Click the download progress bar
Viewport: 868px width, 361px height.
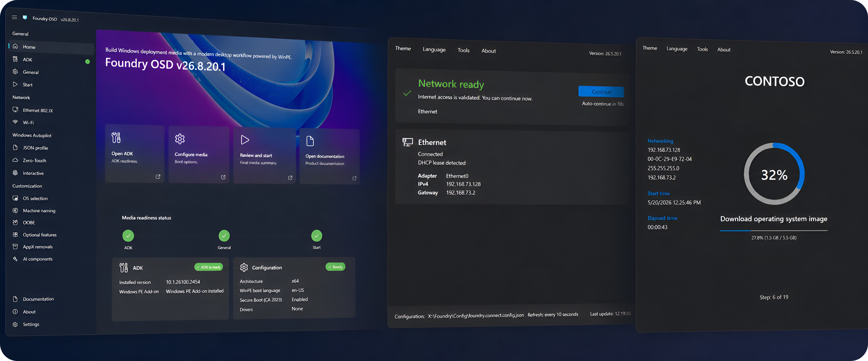click(774, 231)
